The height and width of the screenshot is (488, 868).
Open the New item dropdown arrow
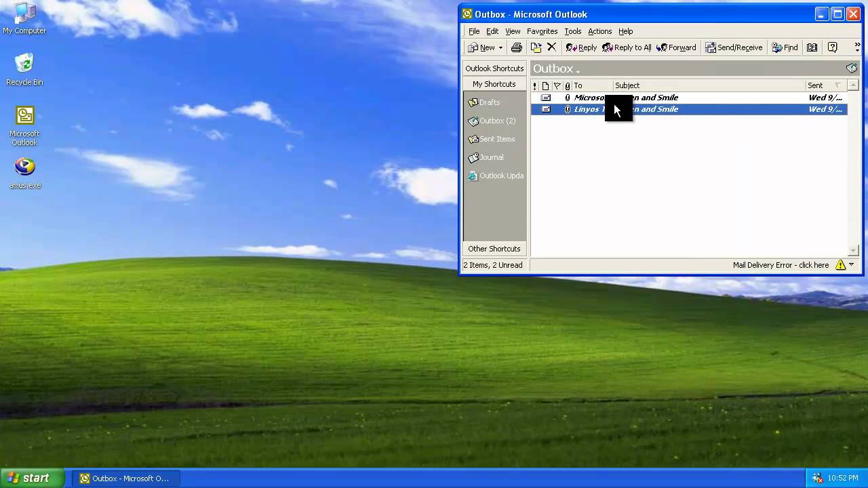[x=500, y=47]
